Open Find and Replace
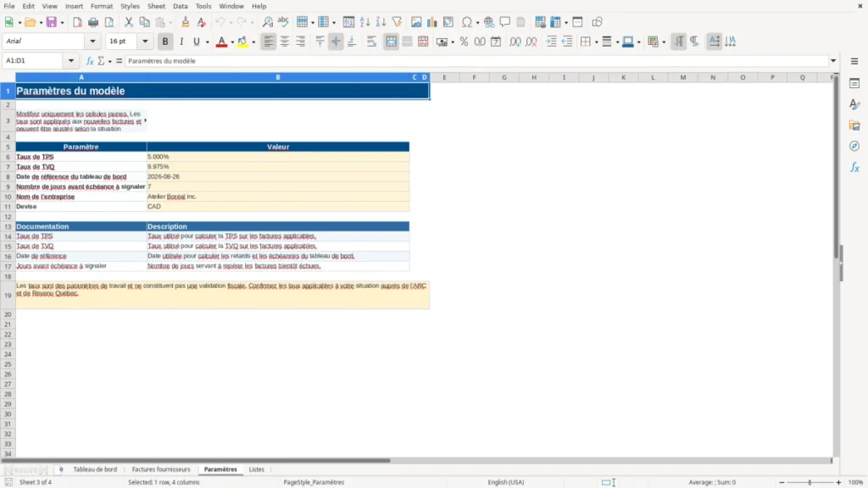Screen dimensions: 868x488 [267, 22]
